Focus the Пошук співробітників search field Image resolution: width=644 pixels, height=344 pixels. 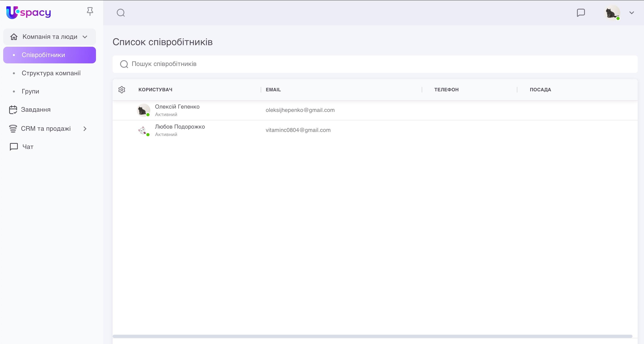pyautogui.click(x=375, y=64)
